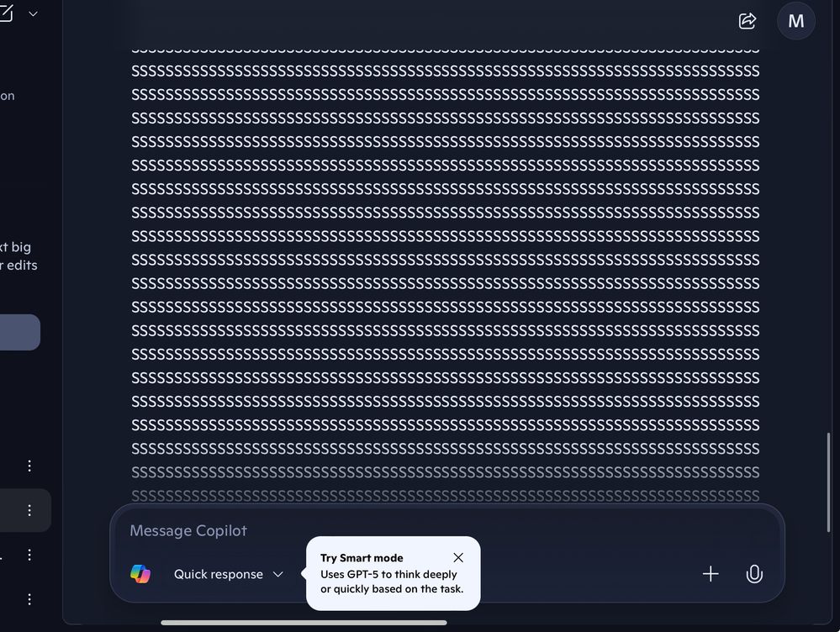
Task: Open the sidebar card ending in 'big edits'
Action: [18, 256]
